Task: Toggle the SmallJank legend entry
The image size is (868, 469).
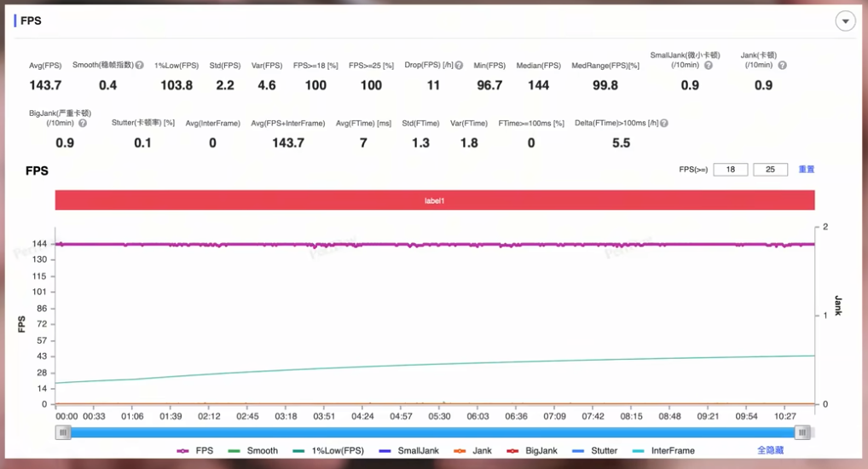Action: [408, 450]
